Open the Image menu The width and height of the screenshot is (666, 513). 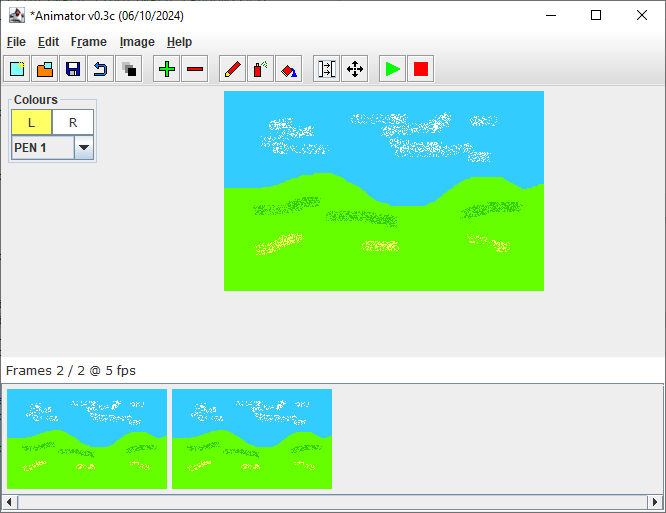tap(137, 42)
